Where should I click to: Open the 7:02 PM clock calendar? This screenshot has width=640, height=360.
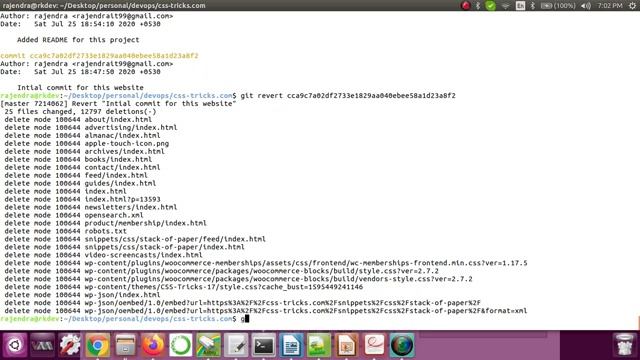pyautogui.click(x=610, y=6)
